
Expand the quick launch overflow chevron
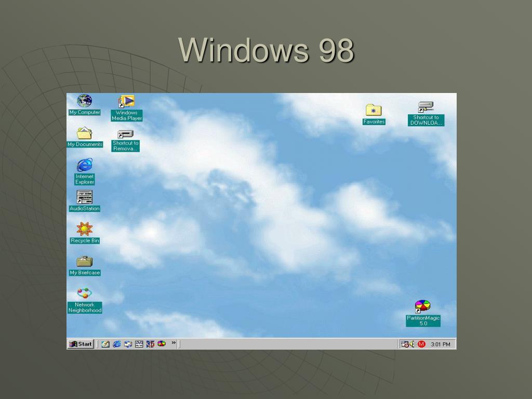coord(174,343)
